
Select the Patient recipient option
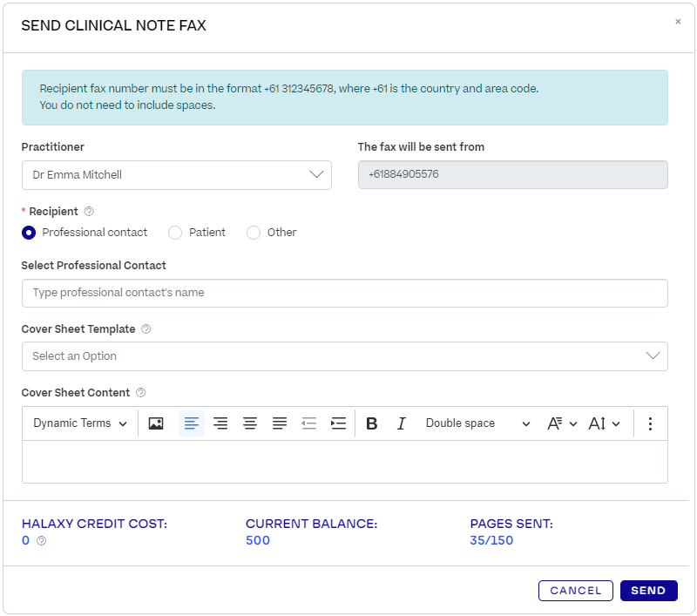pos(174,233)
